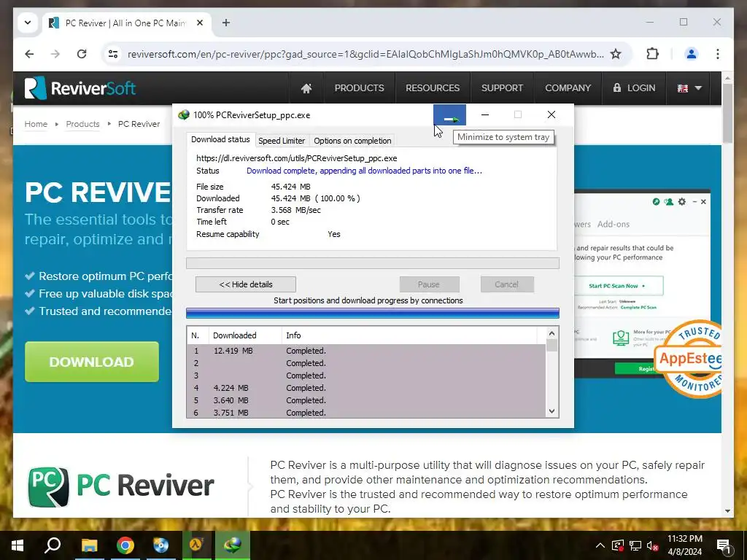Viewport: 747px width, 560px height.
Task: Open the RESOURCES menu on ReviverSoft
Action: coord(433,88)
